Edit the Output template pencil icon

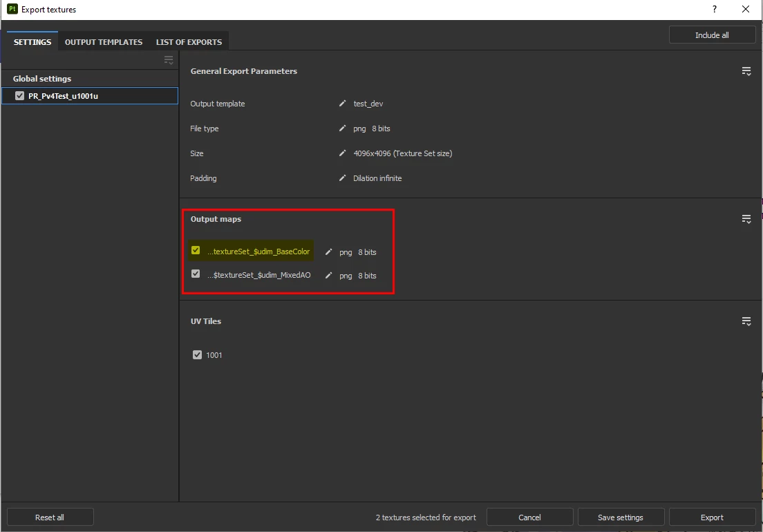tap(342, 104)
